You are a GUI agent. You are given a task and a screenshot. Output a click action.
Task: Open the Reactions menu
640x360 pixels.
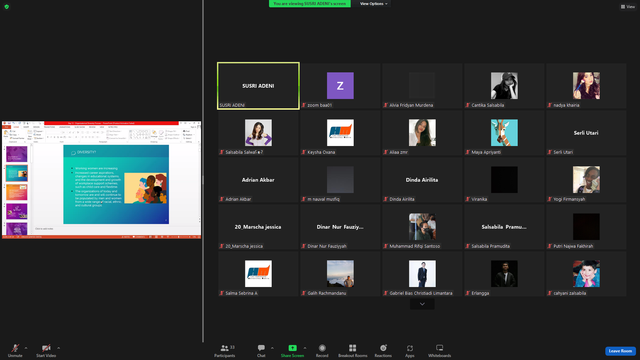coord(383,350)
